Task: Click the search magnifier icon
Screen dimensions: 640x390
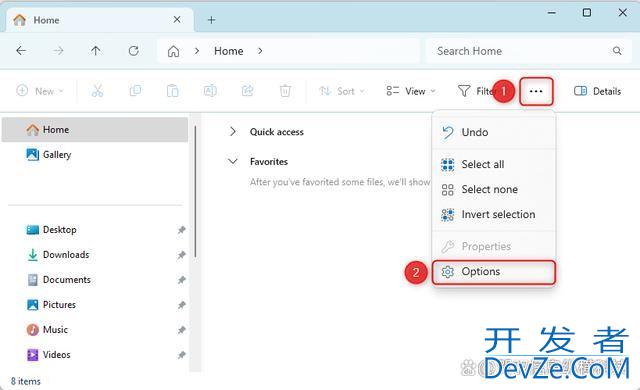Action: (617, 51)
